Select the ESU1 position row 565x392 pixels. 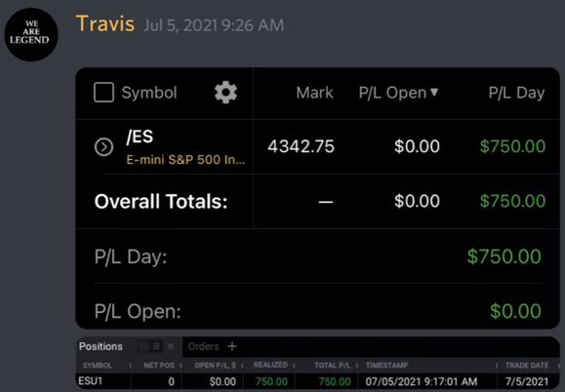click(317, 381)
